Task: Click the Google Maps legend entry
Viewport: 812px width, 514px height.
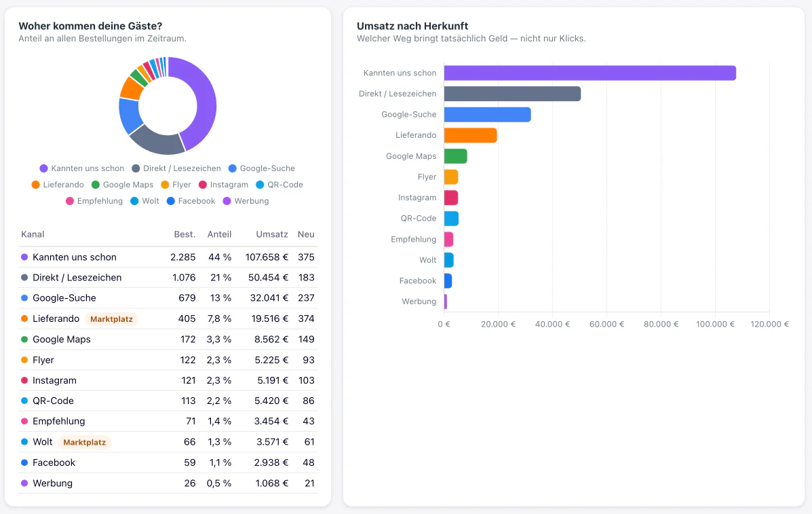Action: click(x=122, y=185)
